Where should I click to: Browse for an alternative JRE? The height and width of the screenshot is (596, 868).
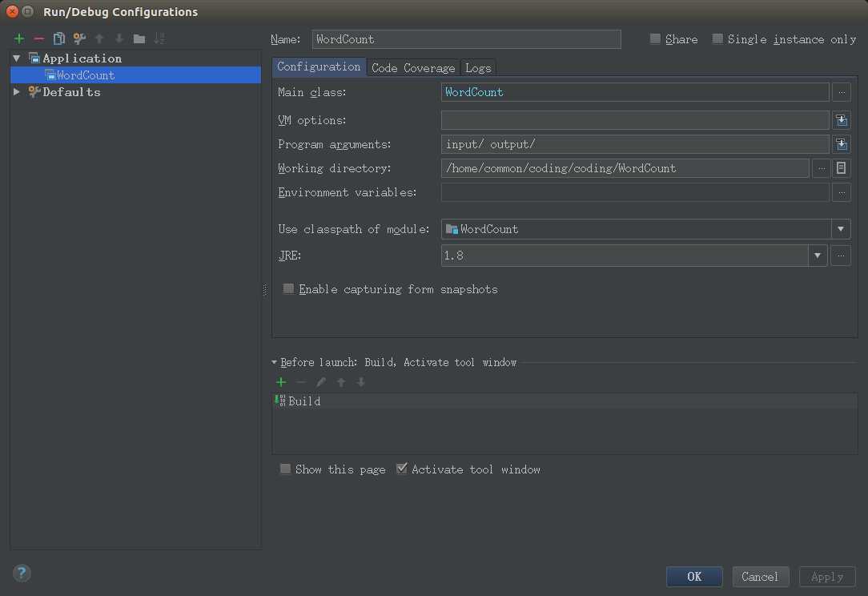[x=841, y=256]
